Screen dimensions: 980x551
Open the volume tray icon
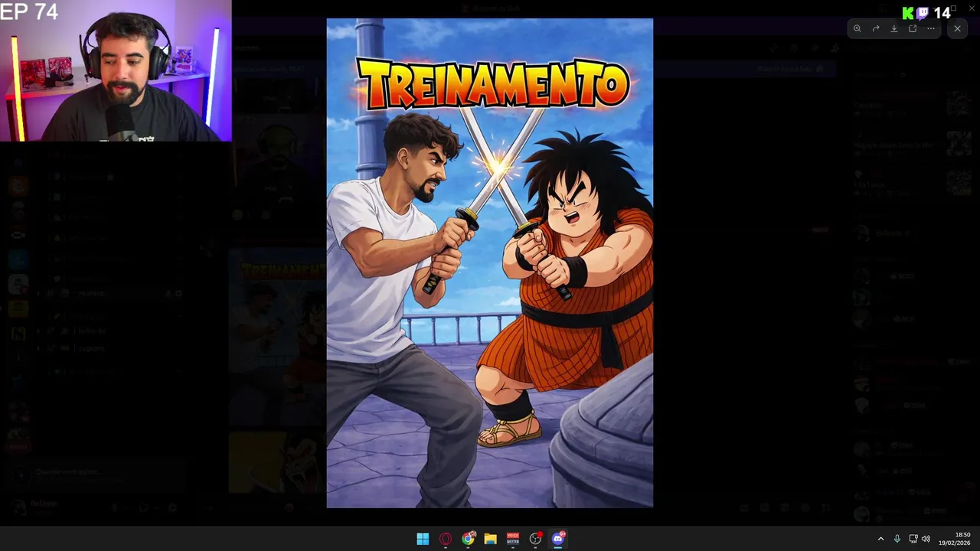pos(926,539)
